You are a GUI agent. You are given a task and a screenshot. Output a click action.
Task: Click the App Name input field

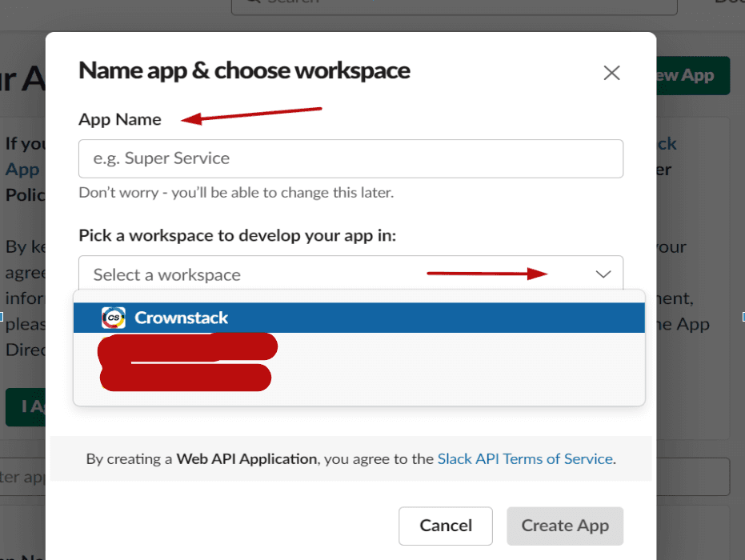coord(350,158)
